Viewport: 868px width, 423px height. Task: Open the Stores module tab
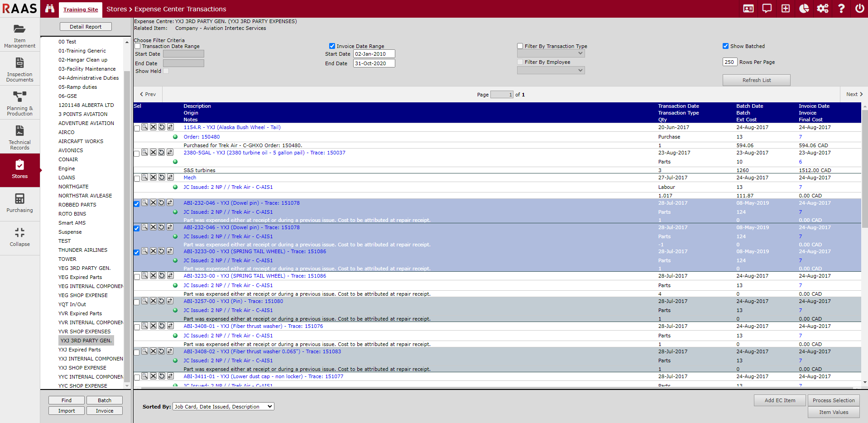click(x=19, y=170)
